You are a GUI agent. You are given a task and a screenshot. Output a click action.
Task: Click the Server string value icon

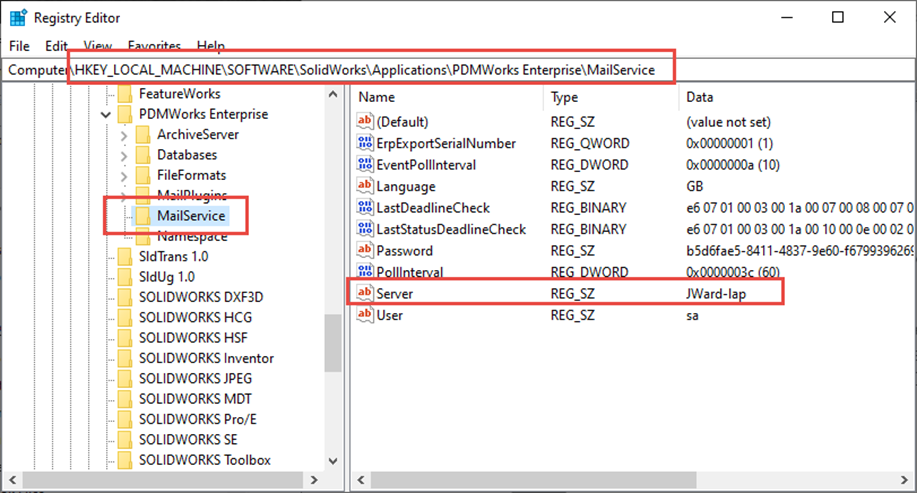pos(365,293)
